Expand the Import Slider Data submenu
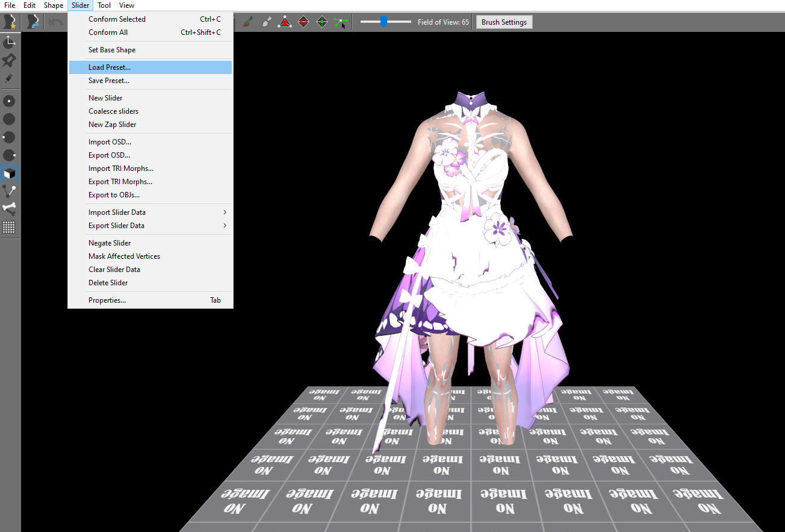785x532 pixels. pyautogui.click(x=150, y=212)
